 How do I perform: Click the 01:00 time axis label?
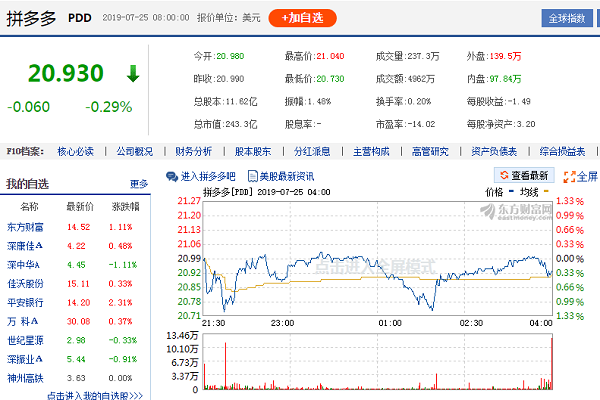pyautogui.click(x=390, y=323)
